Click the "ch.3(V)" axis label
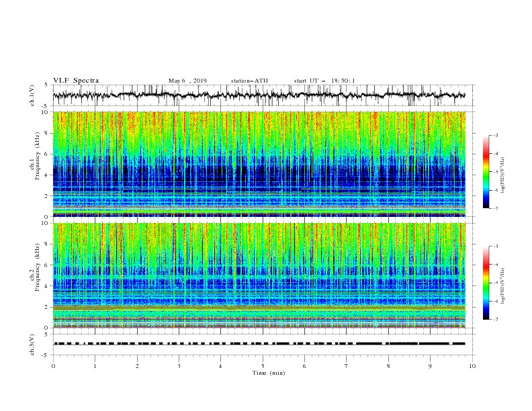This screenshot has width=532, height=411. 32,345
